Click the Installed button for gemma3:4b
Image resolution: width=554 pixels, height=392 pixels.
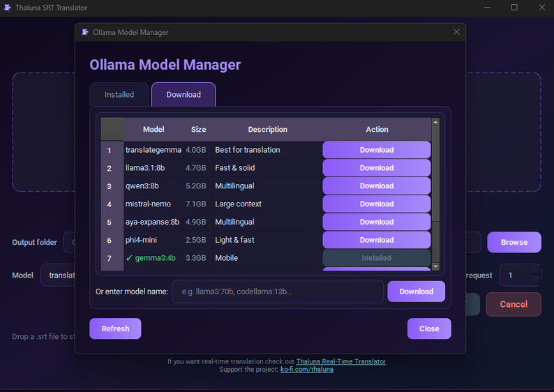click(376, 258)
